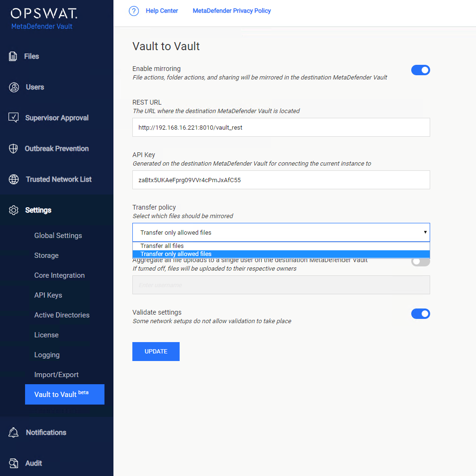Viewport: 476px width, 476px height.
Task: Select Transfer all files from the dropdown
Action: [281, 246]
